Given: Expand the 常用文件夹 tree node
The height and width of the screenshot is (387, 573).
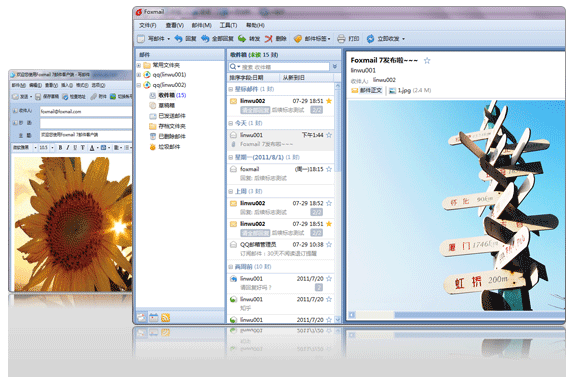Looking at the screenshot, I should tap(139, 65).
